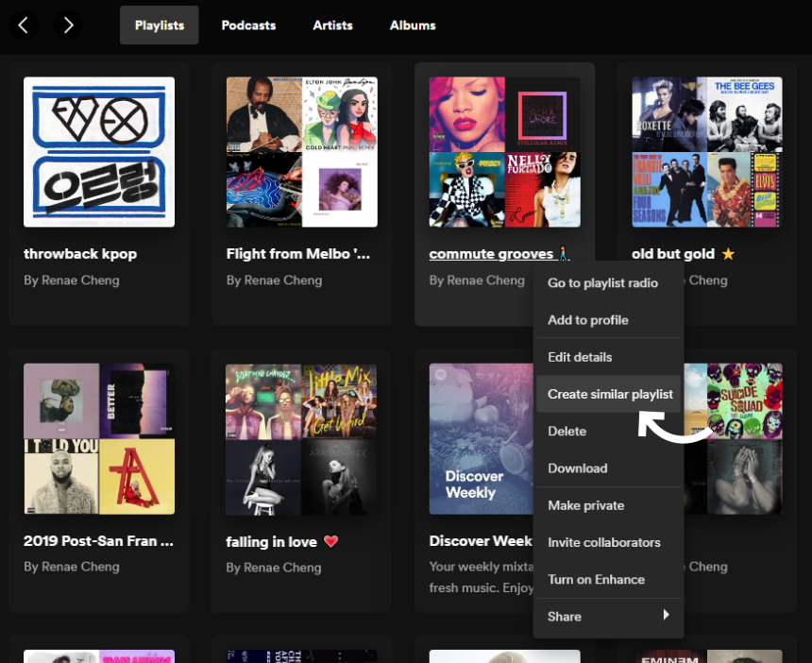Screen dimensions: 812x663
Task: Open the Artists tab
Action: point(332,25)
